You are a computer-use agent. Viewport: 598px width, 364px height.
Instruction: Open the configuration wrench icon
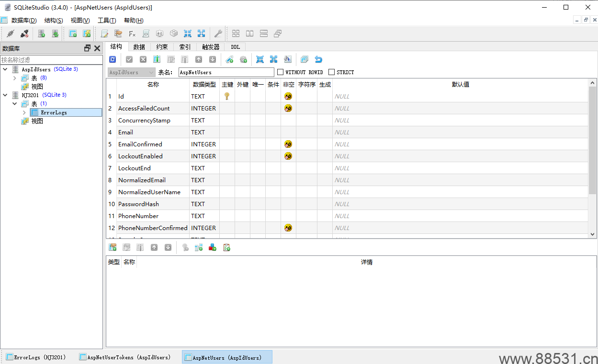pyautogui.click(x=218, y=33)
